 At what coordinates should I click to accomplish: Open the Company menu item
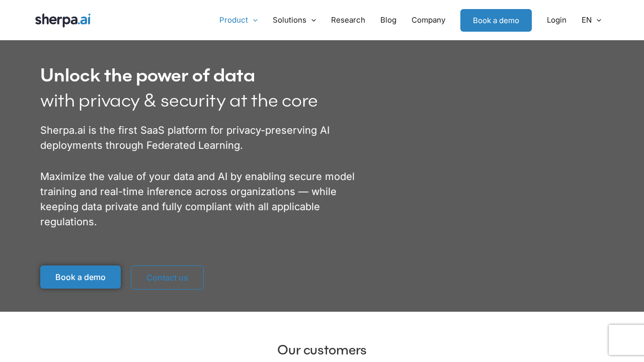click(x=428, y=20)
